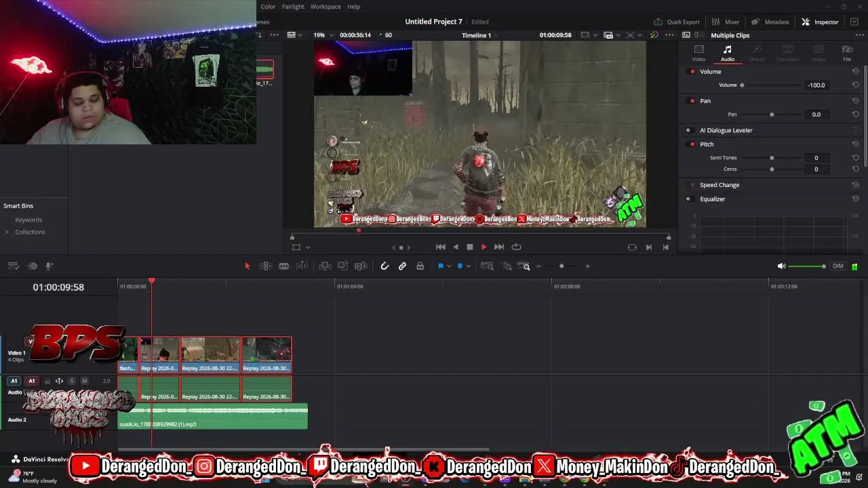
Task: Open the marker color dropdown arrow
Action: tap(468, 266)
